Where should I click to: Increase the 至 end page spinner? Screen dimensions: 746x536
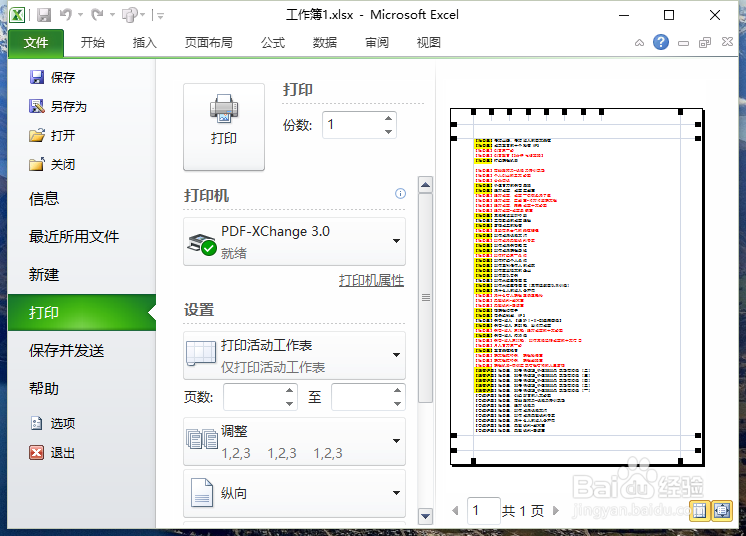[398, 390]
